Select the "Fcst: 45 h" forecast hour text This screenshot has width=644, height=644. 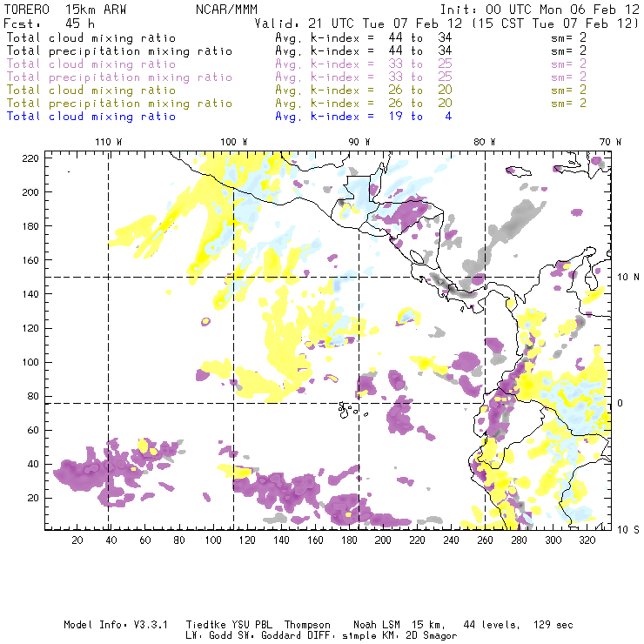click(x=50, y=23)
